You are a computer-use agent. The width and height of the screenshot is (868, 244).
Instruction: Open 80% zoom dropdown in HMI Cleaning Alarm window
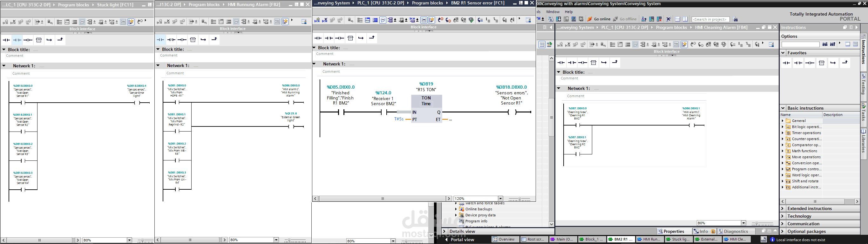coord(743,223)
